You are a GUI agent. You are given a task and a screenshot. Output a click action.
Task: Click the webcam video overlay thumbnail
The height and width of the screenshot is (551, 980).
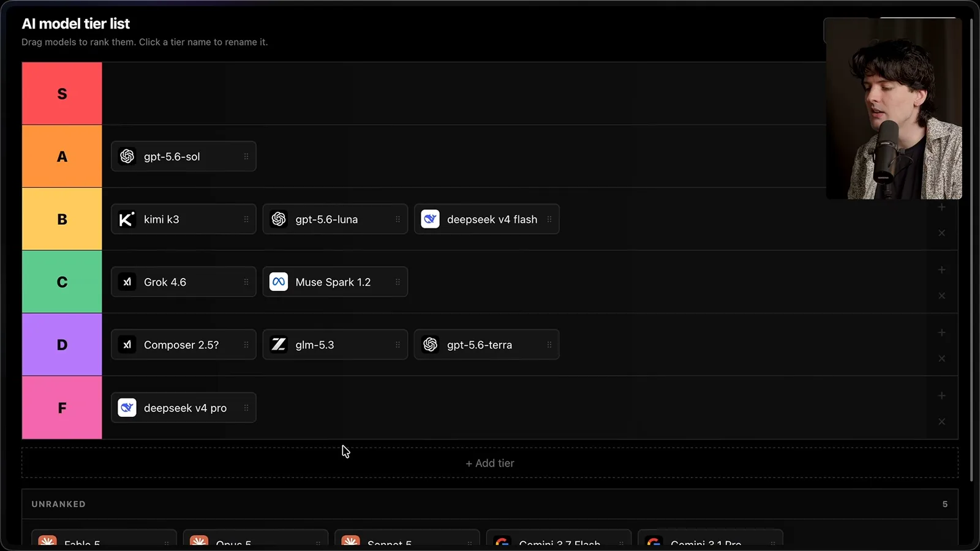[x=894, y=108]
